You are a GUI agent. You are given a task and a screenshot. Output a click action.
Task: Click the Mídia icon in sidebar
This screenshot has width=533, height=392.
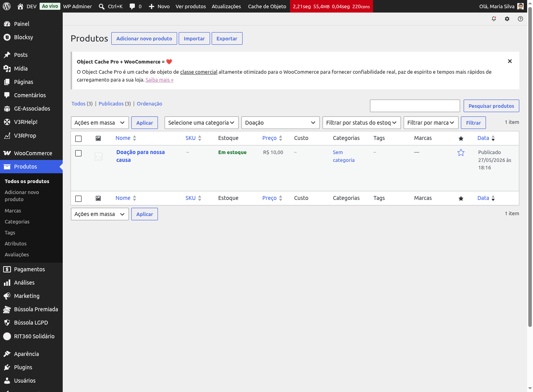click(x=7, y=69)
